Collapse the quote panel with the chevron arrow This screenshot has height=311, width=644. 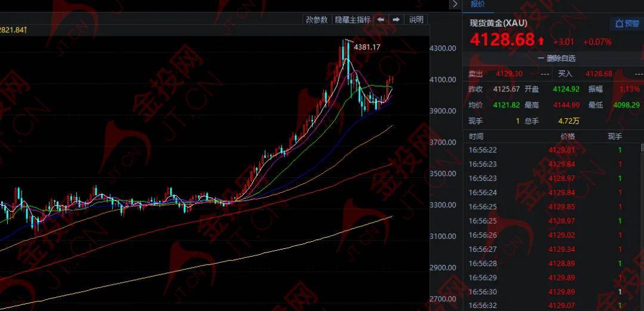tap(454, 4)
